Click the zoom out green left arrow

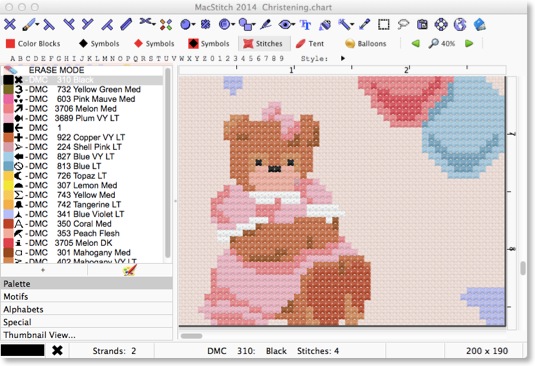[415, 43]
